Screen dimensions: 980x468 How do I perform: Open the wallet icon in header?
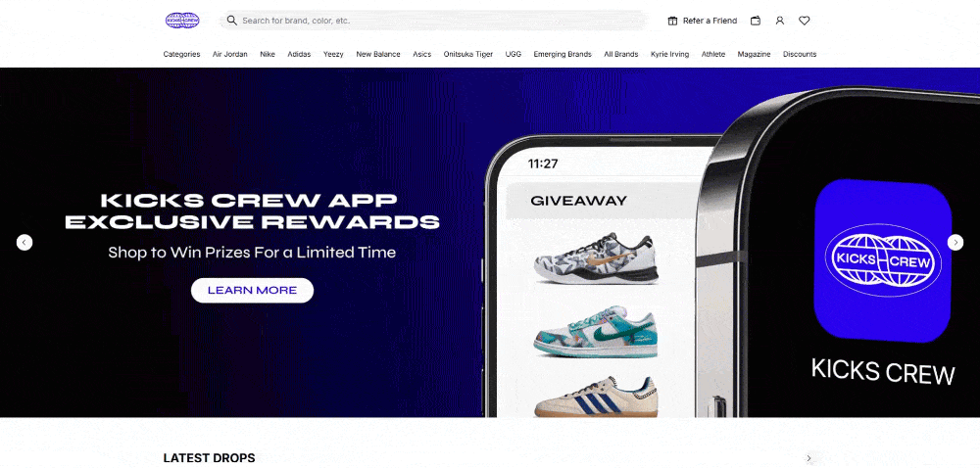click(x=756, y=21)
